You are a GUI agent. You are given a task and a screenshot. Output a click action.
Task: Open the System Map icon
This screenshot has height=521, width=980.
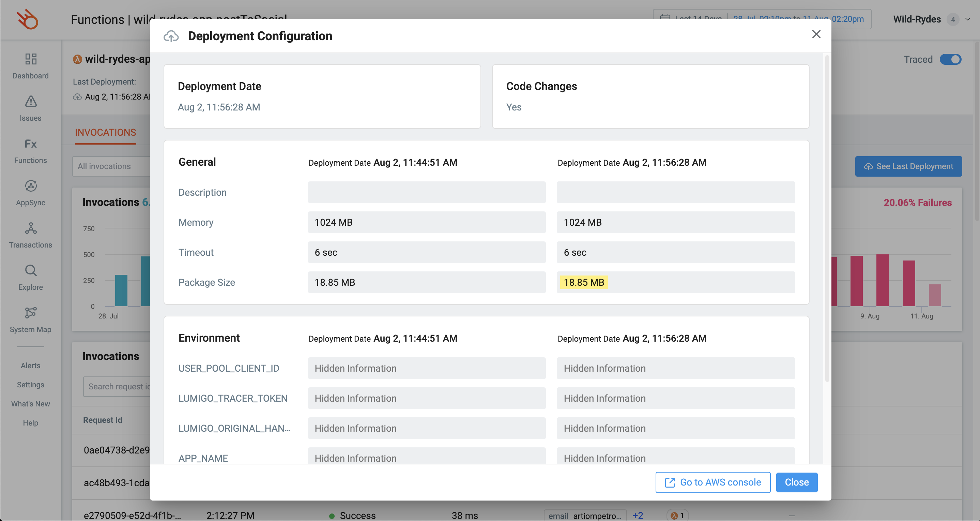pos(30,313)
